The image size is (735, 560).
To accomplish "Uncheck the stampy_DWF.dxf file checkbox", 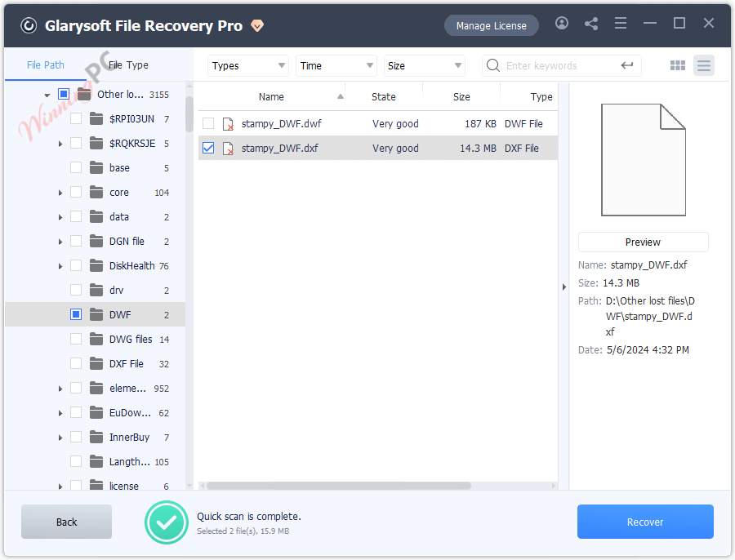I will tap(208, 148).
